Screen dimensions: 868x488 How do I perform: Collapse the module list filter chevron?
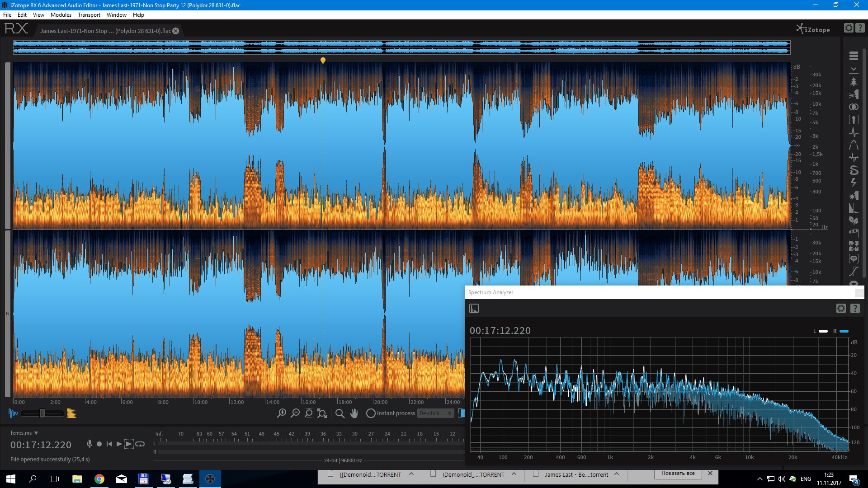[854, 69]
